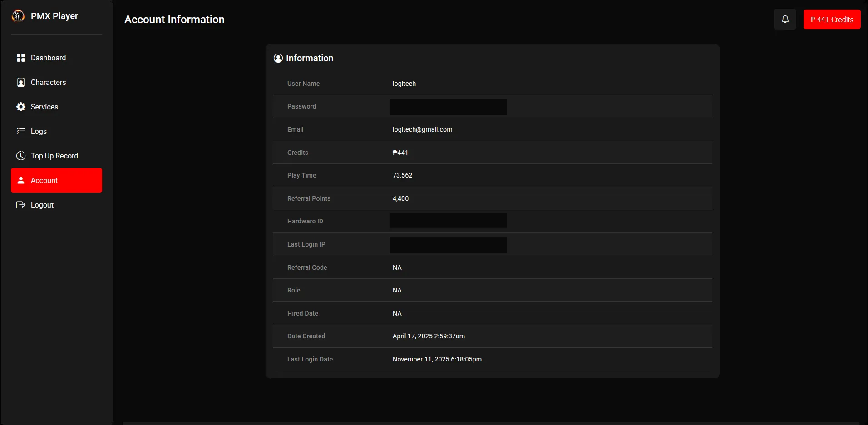Image resolution: width=868 pixels, height=425 pixels.
Task: Click the Characters sidebar icon
Action: tap(21, 82)
